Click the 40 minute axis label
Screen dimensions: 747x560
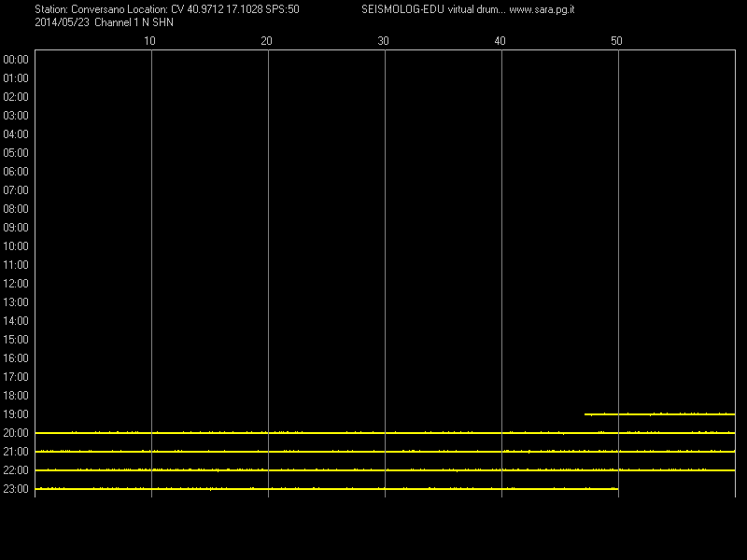pos(500,41)
